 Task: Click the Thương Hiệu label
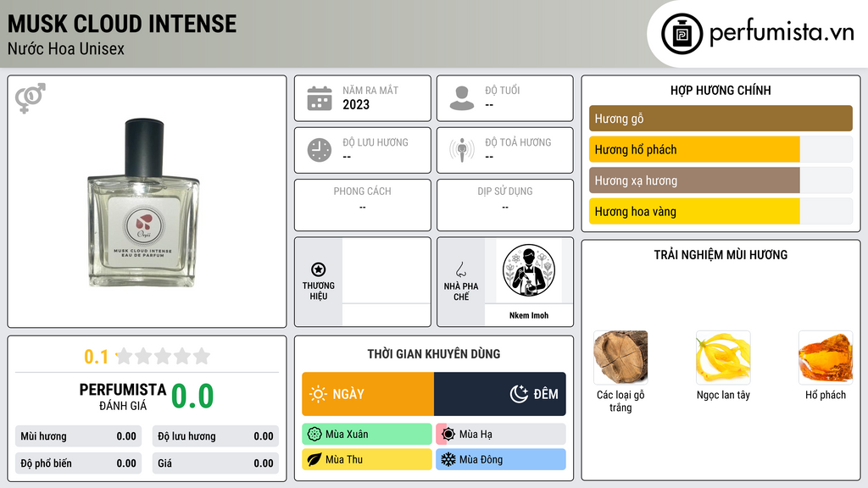coord(319,291)
